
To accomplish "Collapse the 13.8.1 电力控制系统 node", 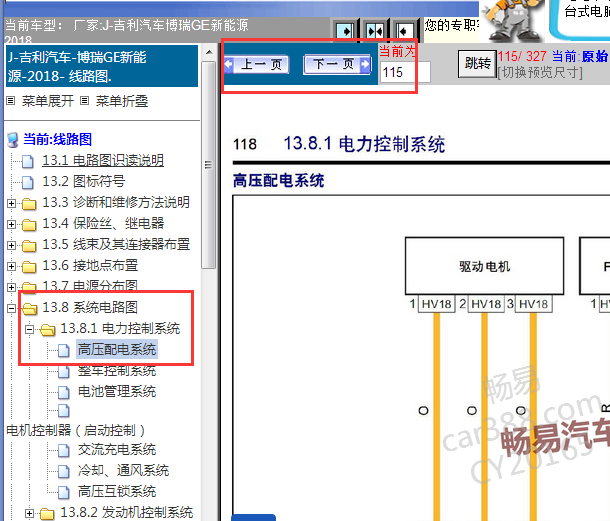I will tap(29, 329).
